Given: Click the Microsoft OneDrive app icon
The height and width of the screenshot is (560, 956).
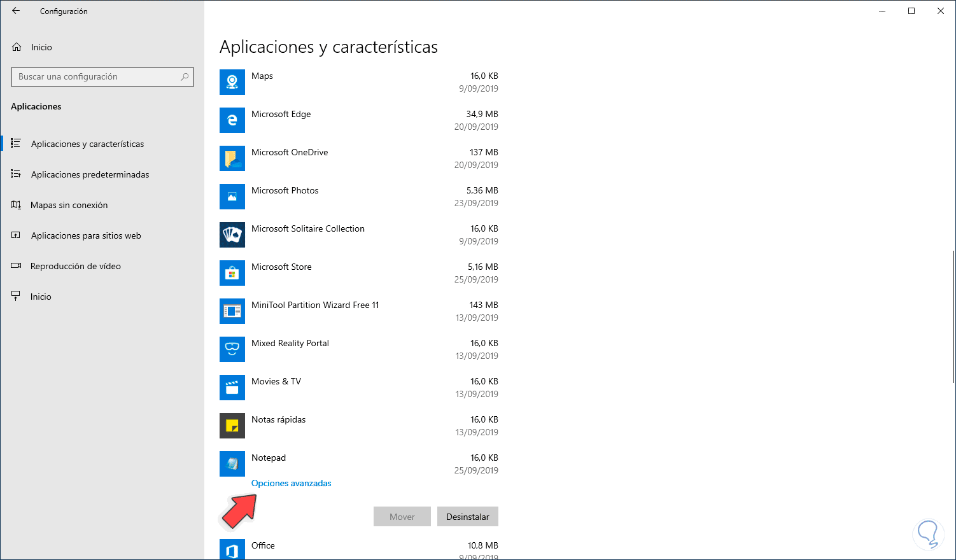Looking at the screenshot, I should [232, 158].
